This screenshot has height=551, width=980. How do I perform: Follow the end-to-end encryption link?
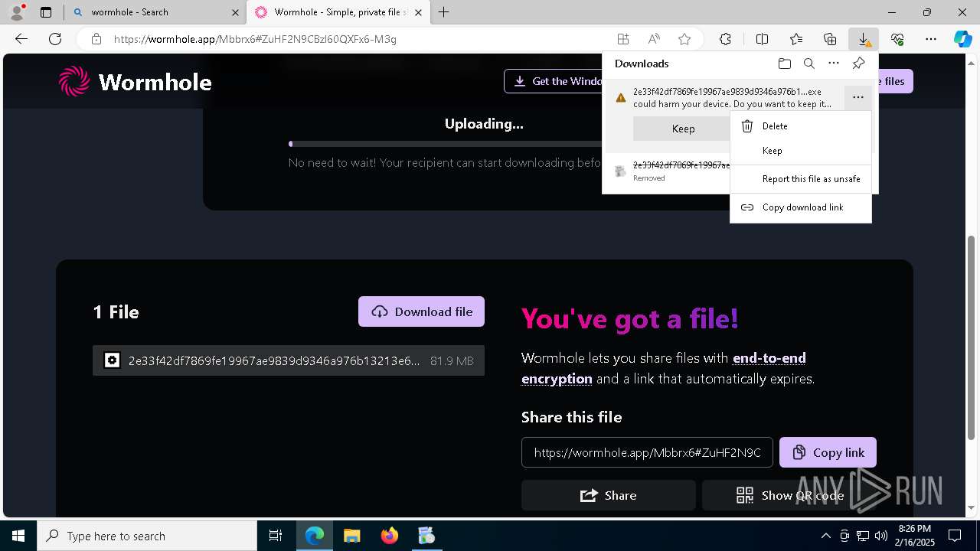point(664,368)
